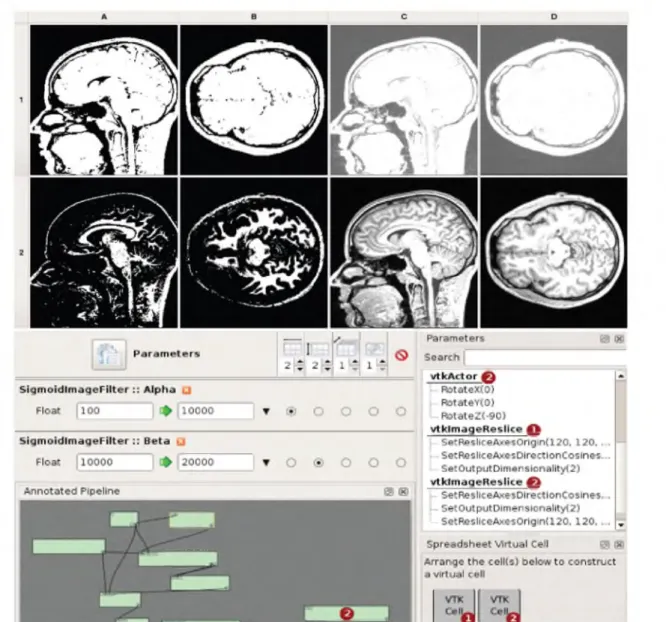The height and width of the screenshot is (622, 666).
Task: Click the Beta start value field 10000
Action: tap(115, 462)
